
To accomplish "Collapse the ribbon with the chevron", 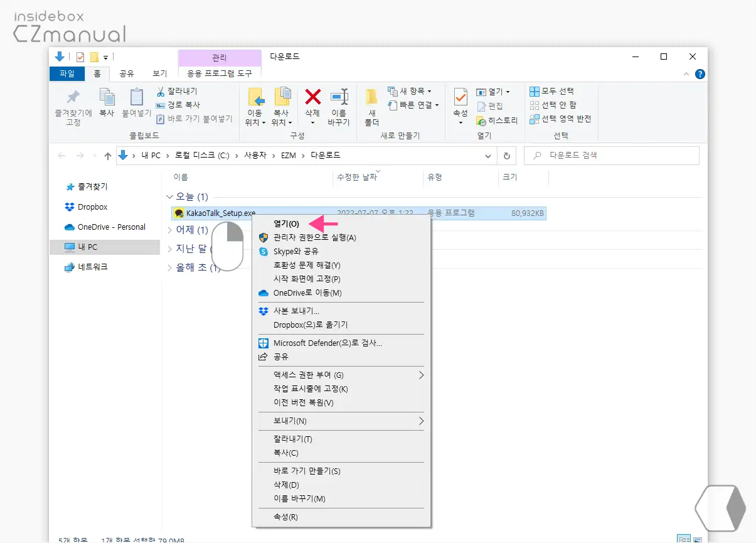I will [x=688, y=74].
